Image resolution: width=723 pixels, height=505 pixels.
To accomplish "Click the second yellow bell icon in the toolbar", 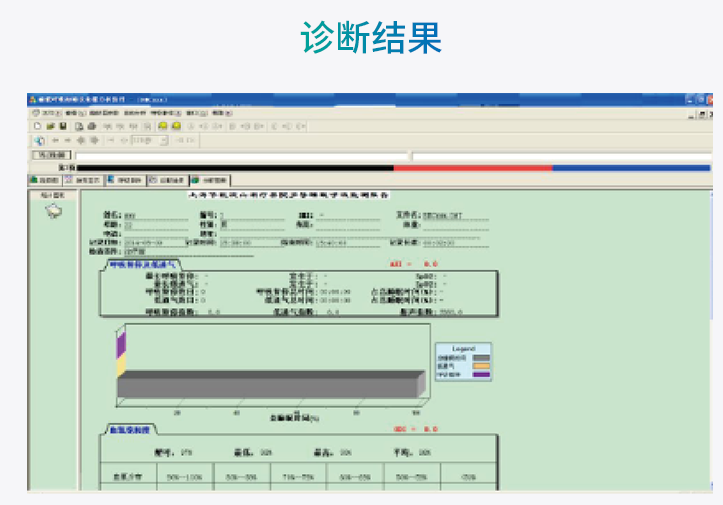I will point(176,126).
